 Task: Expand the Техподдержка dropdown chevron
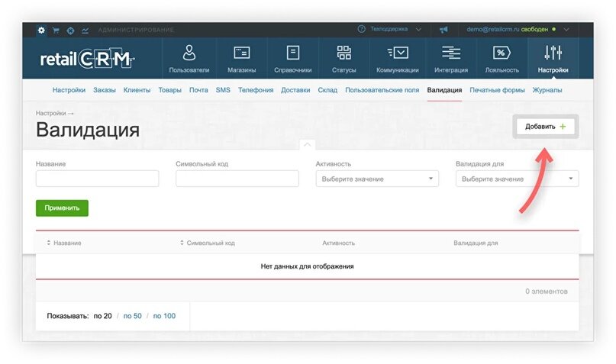(x=418, y=30)
